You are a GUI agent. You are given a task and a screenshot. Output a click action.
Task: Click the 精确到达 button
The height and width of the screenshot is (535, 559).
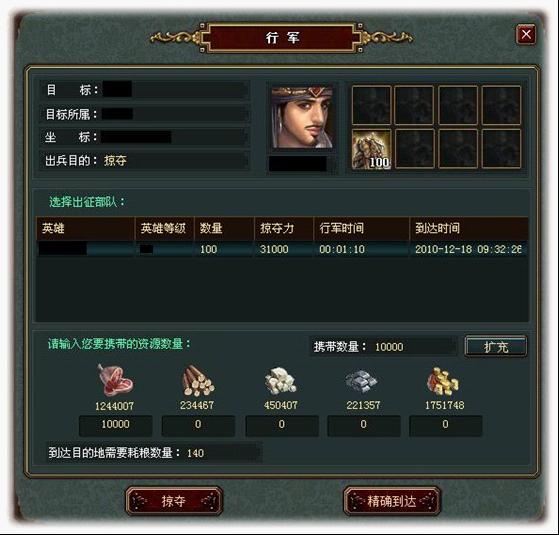click(x=392, y=501)
